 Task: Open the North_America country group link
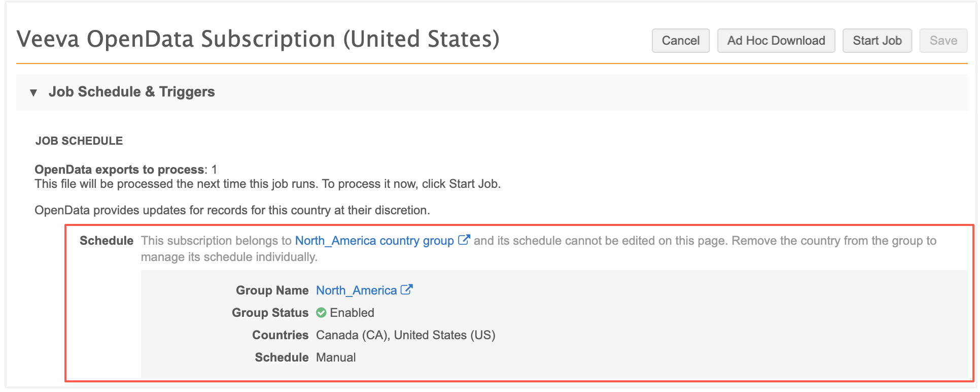pos(374,241)
